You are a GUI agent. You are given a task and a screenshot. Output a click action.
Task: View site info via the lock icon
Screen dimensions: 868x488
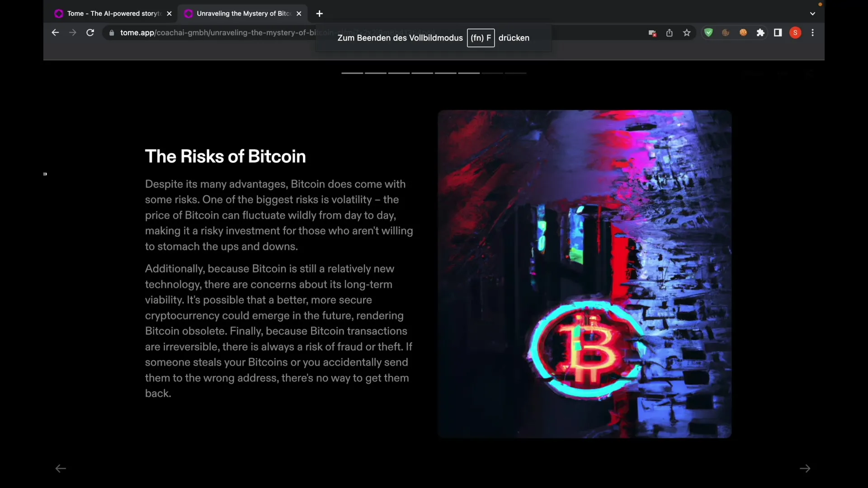click(112, 33)
